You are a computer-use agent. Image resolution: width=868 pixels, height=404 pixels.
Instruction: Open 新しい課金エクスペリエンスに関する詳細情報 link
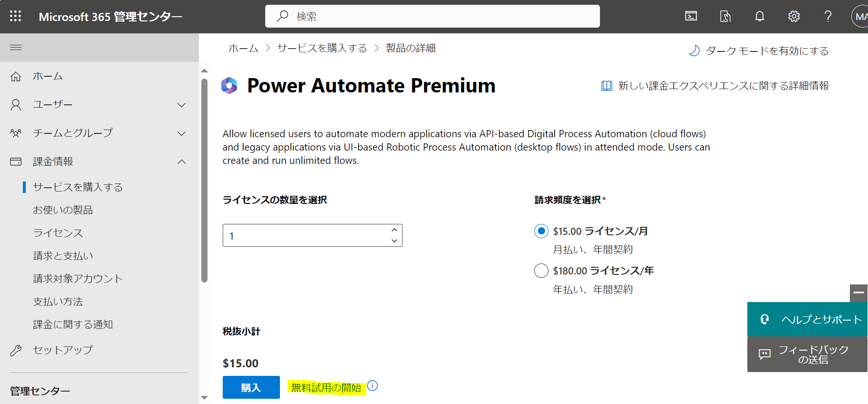pos(723,86)
